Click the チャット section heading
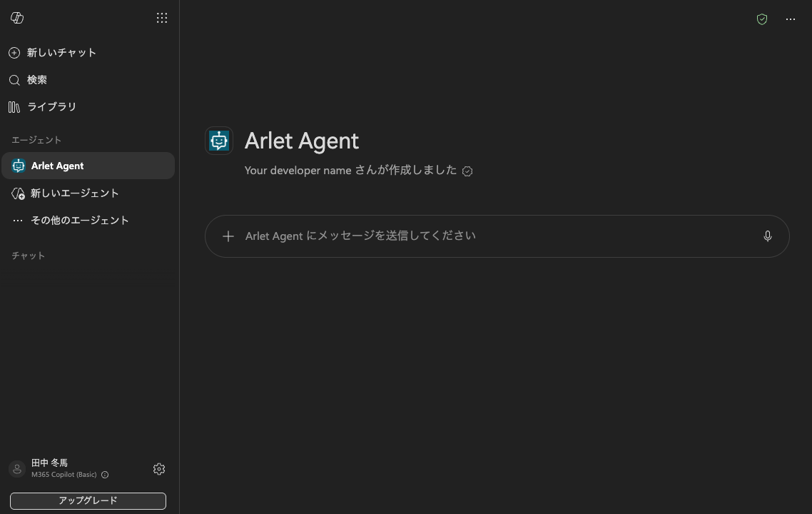 28,256
